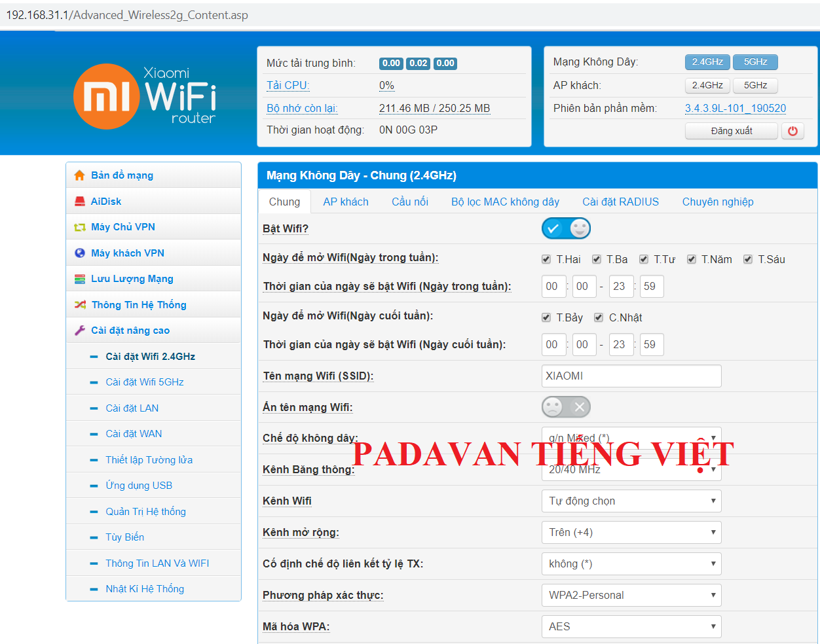Switch to the AP khách tab
Viewport: 820px width, 644px height.
click(x=346, y=202)
